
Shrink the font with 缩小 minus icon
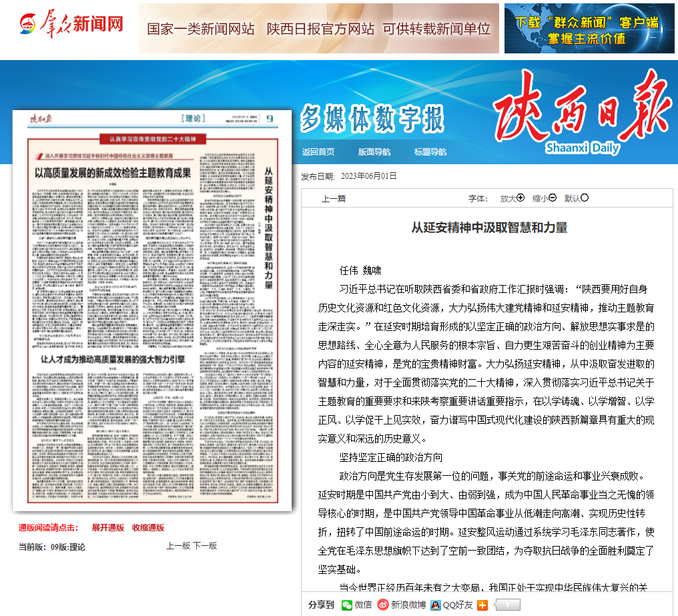click(553, 198)
